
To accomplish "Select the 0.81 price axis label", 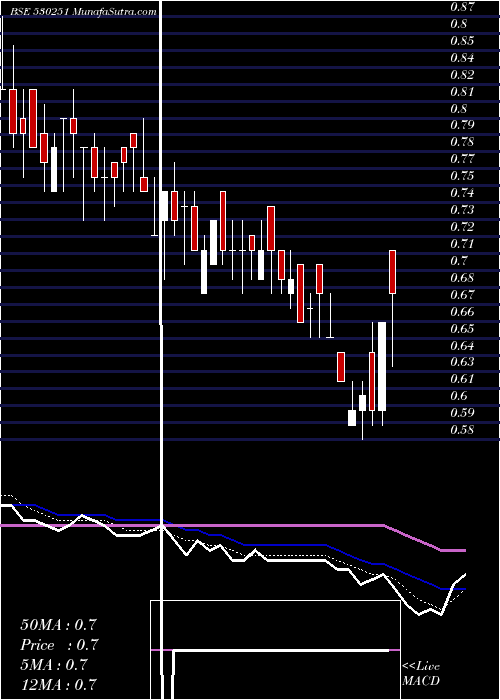I will coord(462,92).
